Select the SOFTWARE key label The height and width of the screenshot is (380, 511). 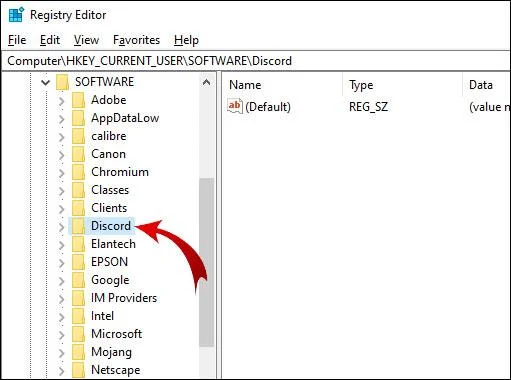pos(104,82)
